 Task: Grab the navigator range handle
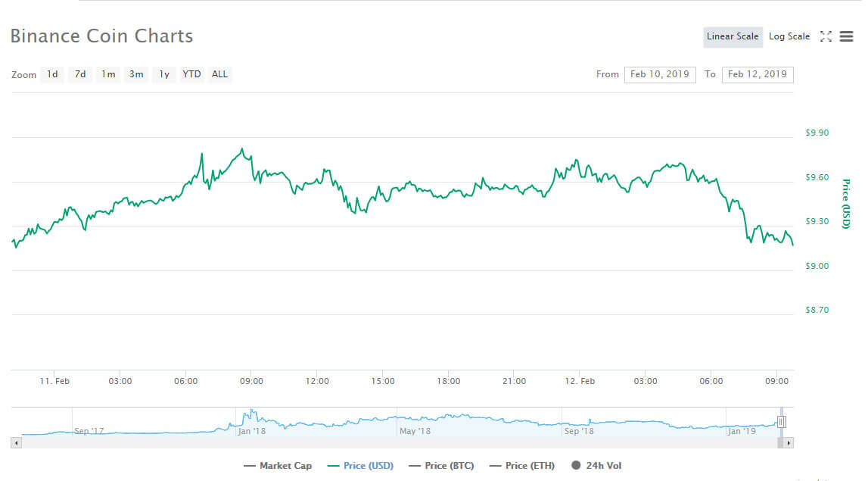pyautogui.click(x=781, y=422)
